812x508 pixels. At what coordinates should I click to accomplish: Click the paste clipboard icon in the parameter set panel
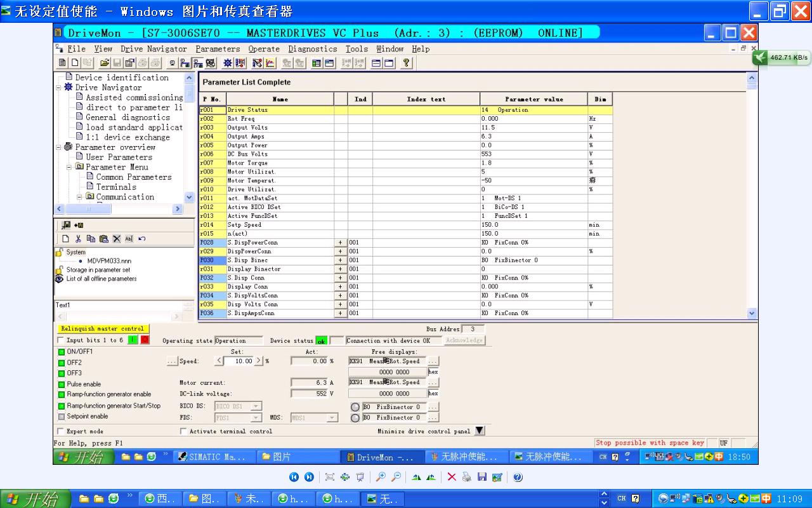[x=103, y=239]
